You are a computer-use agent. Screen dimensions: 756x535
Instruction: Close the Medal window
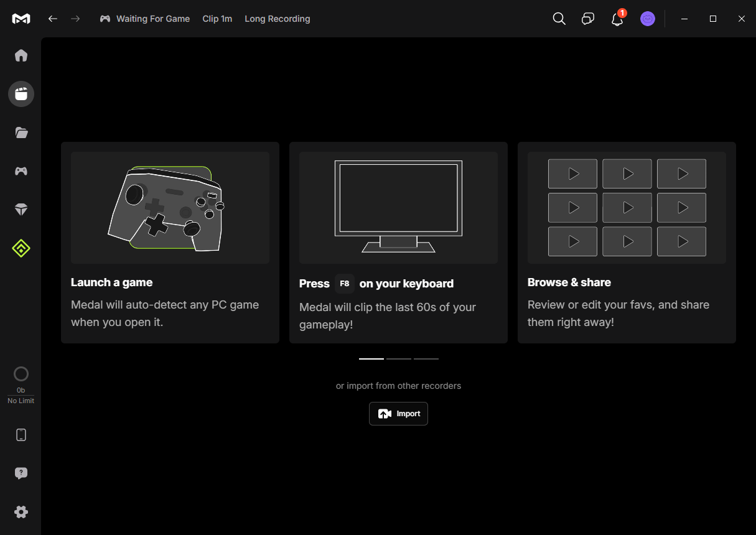click(742, 19)
